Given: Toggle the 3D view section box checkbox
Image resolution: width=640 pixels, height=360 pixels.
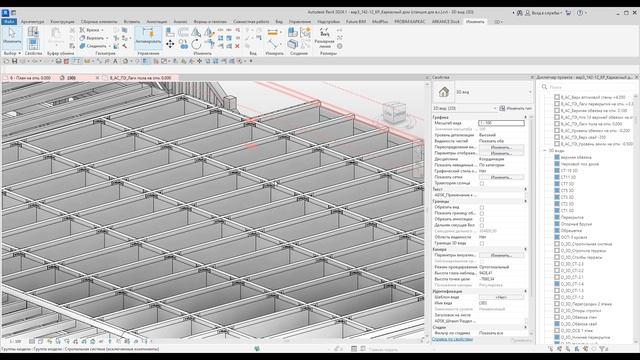Looking at the screenshot, I should coord(482,243).
